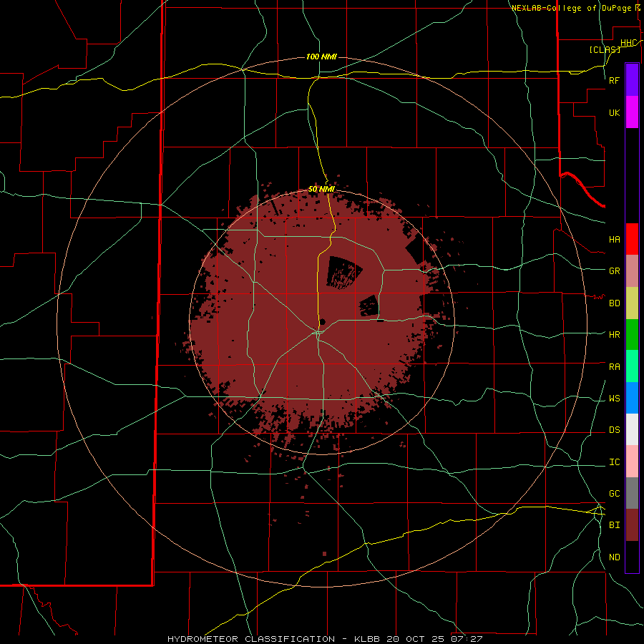Click the GC gray legend swatch
This screenshot has width=644, height=644.
[x=632, y=493]
